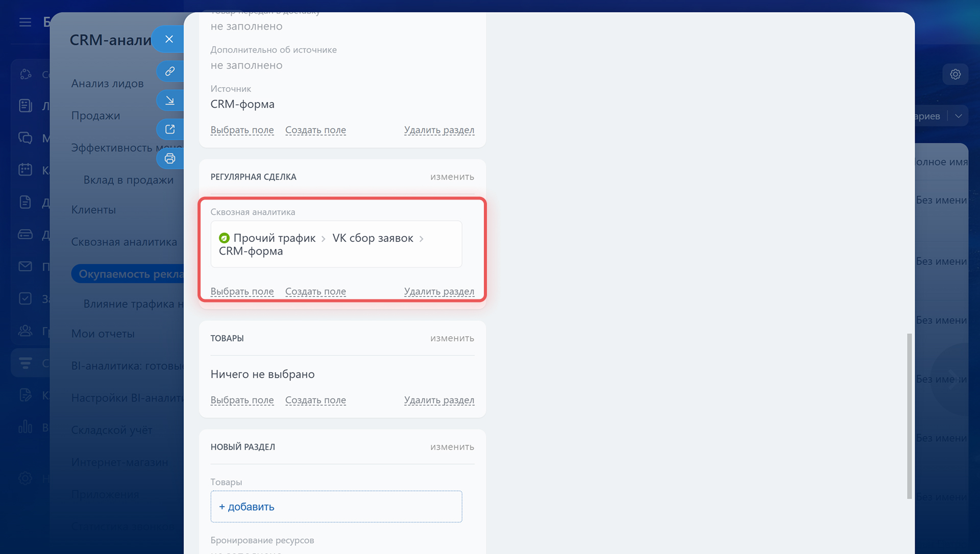Close the slider with the X button

pyautogui.click(x=169, y=39)
